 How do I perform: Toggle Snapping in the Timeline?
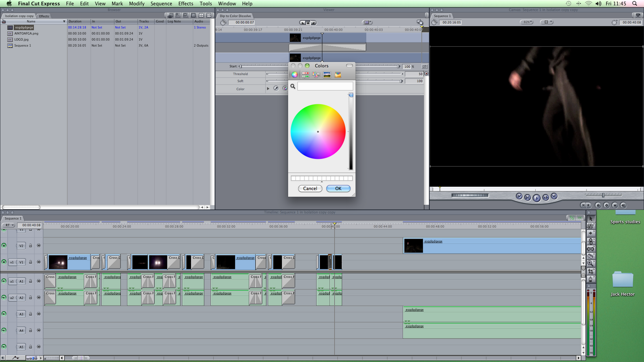click(580, 218)
